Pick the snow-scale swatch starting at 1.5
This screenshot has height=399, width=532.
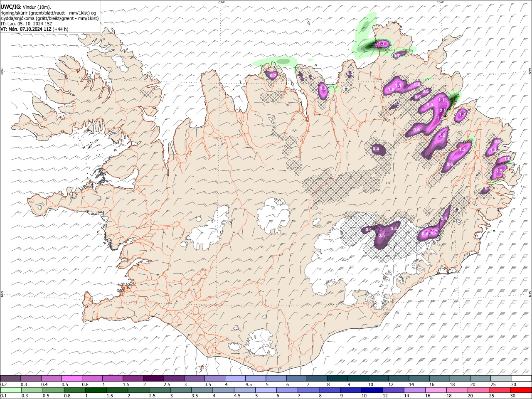point(133,379)
